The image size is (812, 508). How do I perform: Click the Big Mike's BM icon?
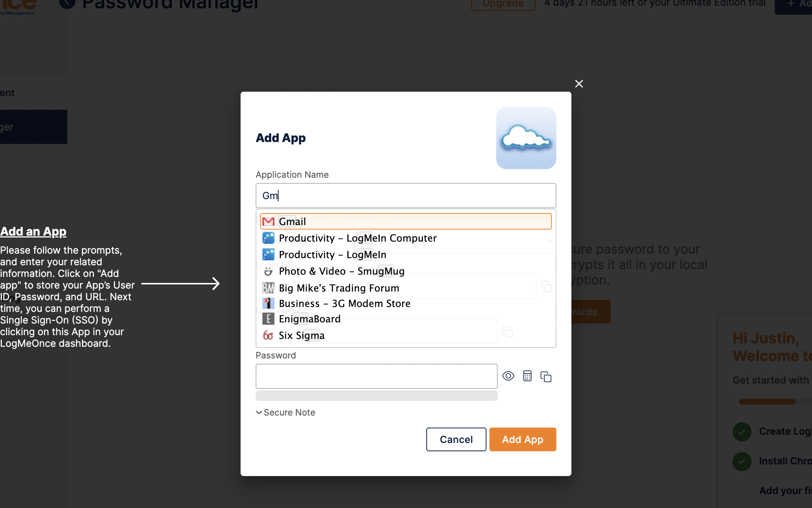tap(268, 288)
